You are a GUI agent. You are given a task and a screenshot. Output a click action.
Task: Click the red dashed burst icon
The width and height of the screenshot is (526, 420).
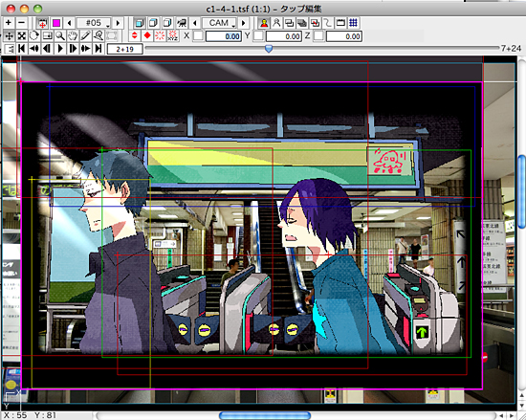(160, 36)
